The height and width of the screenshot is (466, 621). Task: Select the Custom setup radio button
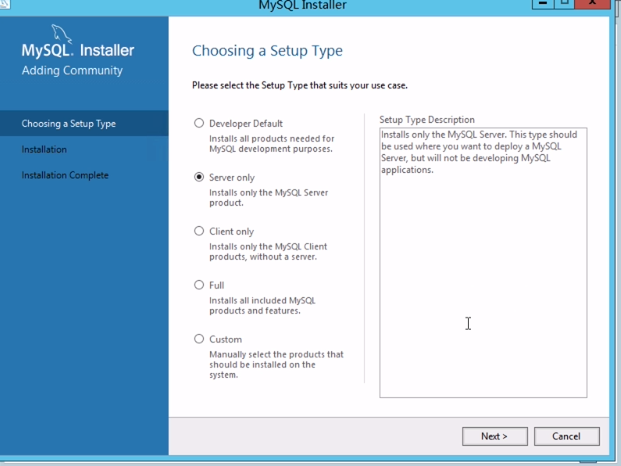click(199, 339)
